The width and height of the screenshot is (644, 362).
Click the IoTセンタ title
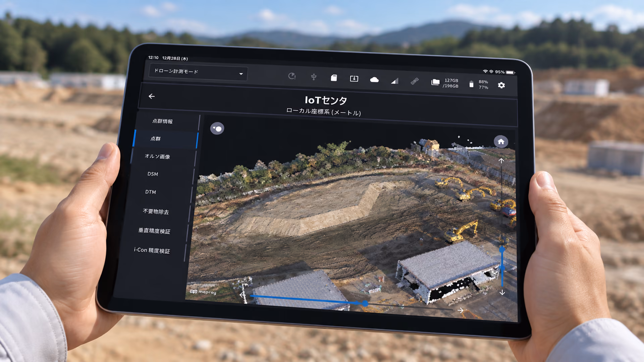tap(326, 100)
